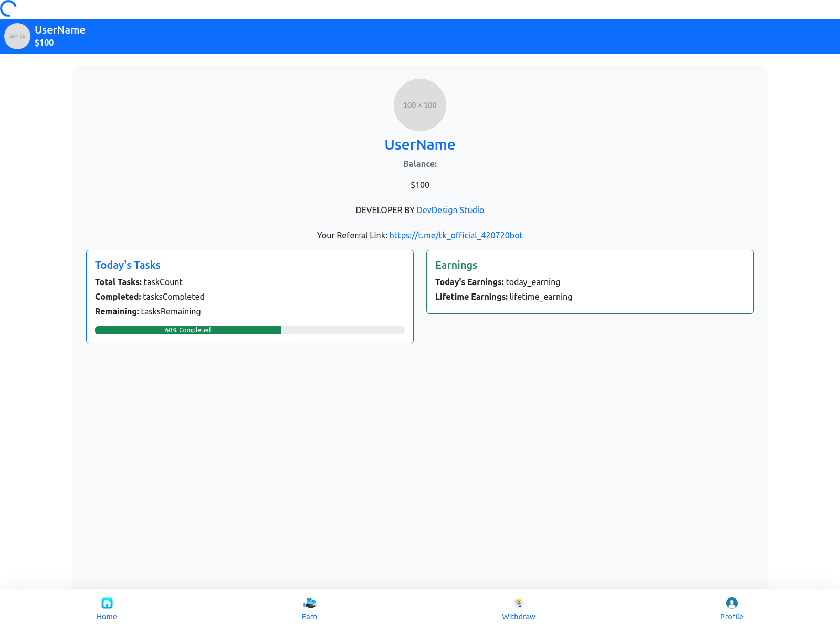Click the Total Tasks: taskCount line
Viewport: 840px width, 630px height.
click(x=139, y=282)
